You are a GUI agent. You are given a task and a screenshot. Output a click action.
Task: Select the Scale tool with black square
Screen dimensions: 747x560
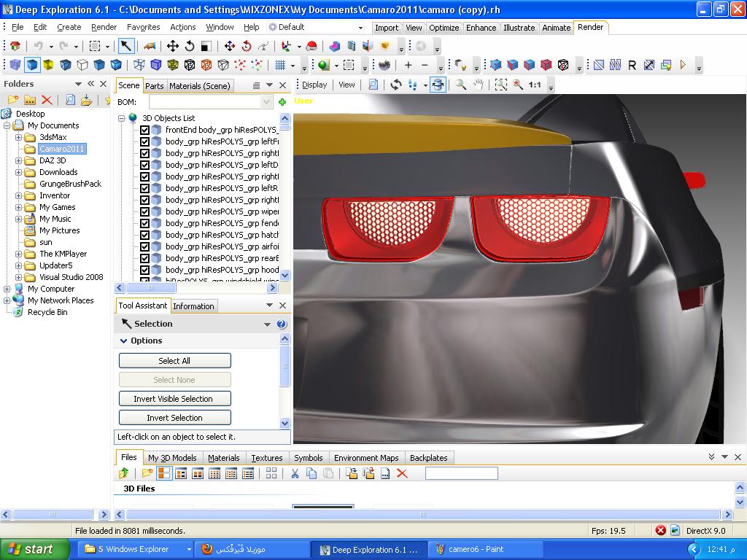click(x=206, y=46)
